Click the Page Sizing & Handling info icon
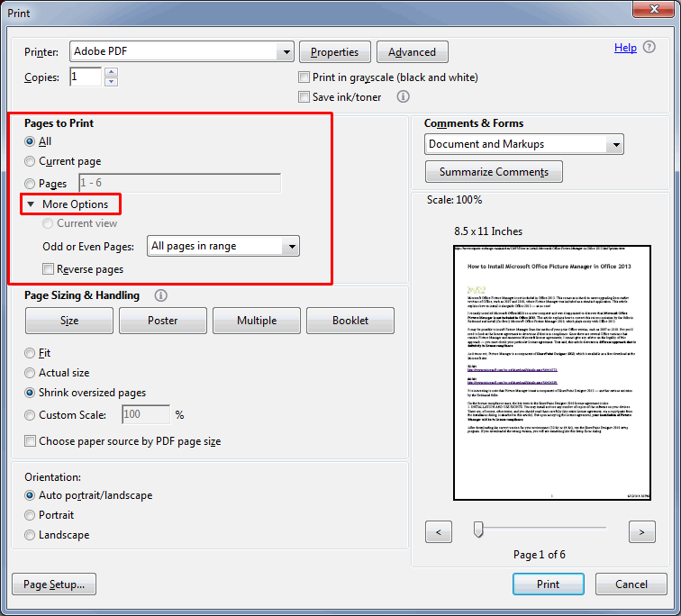Screen dimensions: 681x616 (160, 295)
